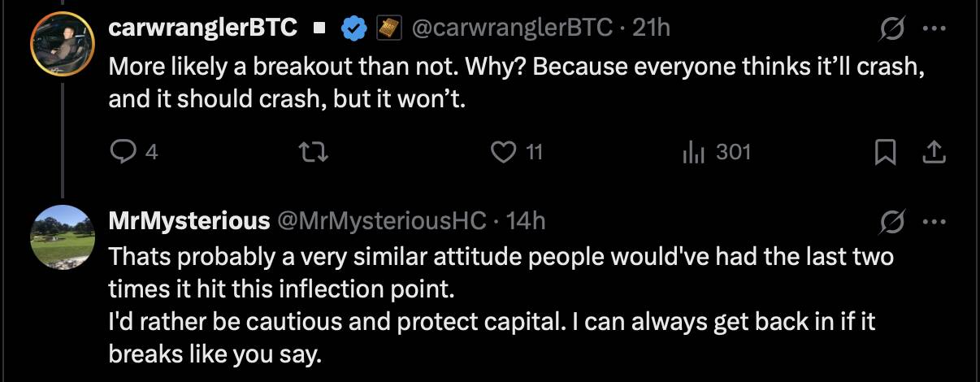980x382 pixels.
Task: Click the @carwranglerBTC handle
Action: click(x=512, y=28)
